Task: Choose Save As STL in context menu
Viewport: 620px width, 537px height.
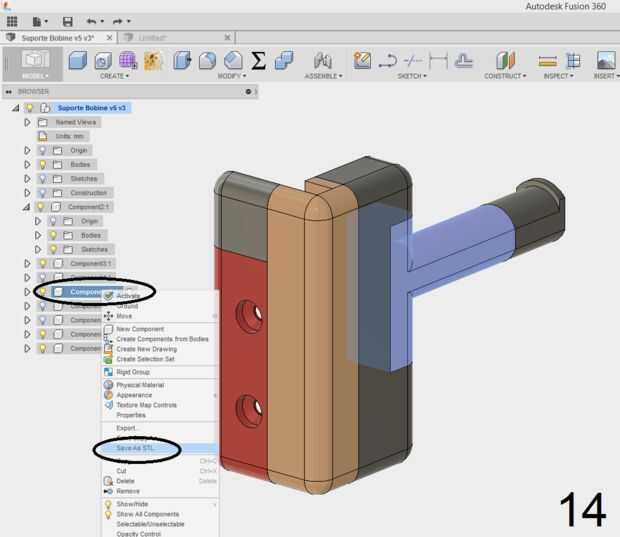Action: [160, 448]
